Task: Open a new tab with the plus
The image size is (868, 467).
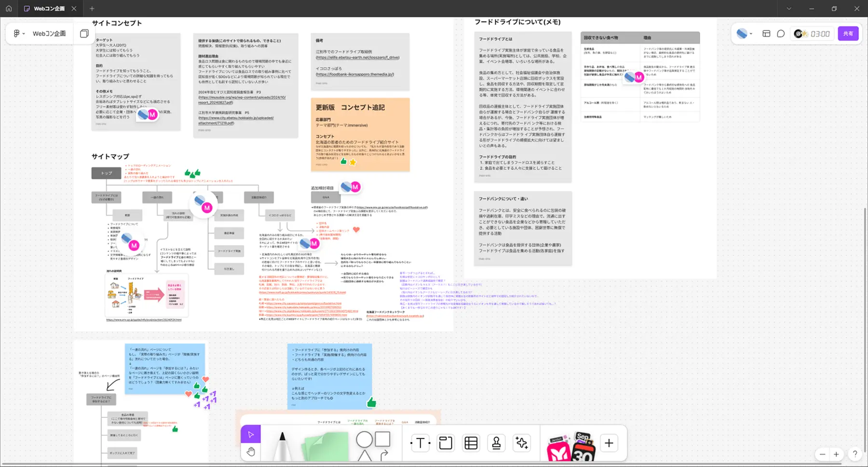Action: (92, 9)
